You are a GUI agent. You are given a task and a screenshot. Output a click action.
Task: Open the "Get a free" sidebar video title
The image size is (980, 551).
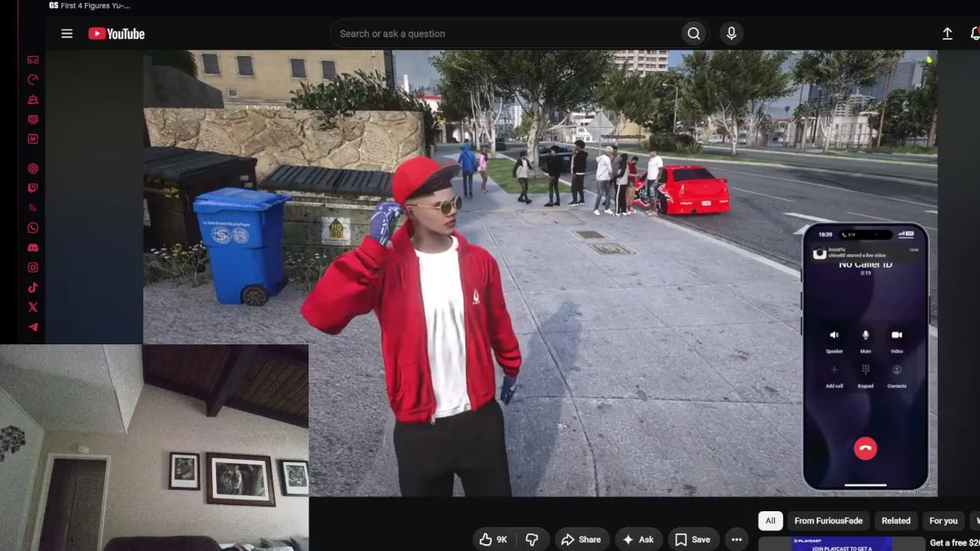(955, 543)
